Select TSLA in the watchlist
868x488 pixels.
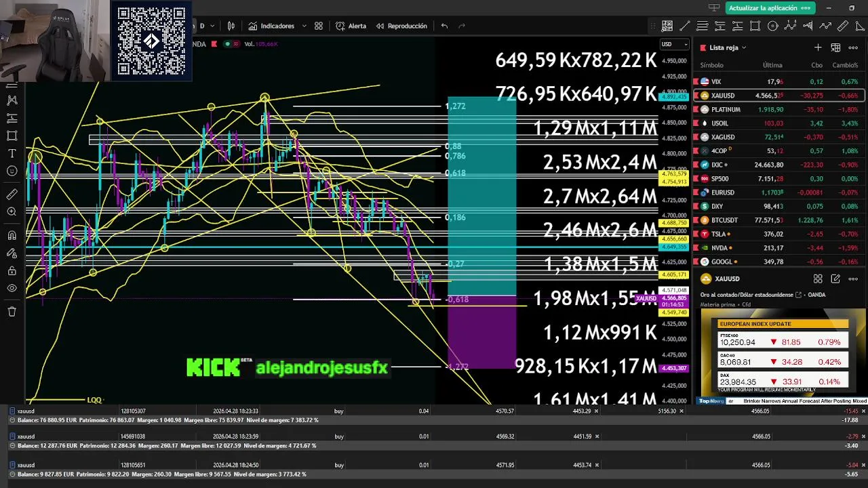click(x=779, y=234)
